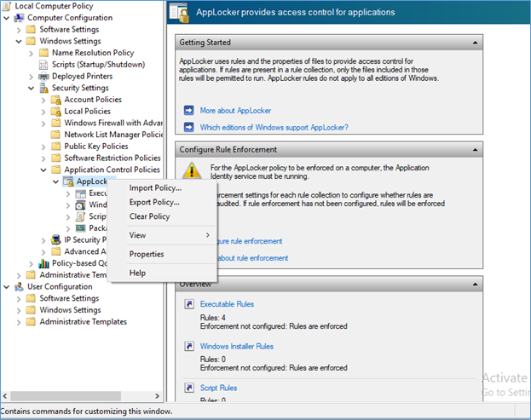Expand the Local Policies node

[x=43, y=112]
